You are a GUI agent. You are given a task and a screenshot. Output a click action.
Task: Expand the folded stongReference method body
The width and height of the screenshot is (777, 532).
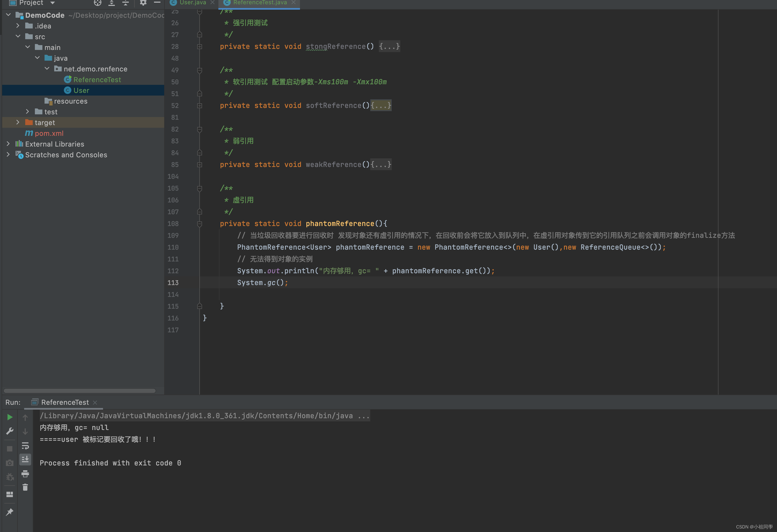point(389,46)
